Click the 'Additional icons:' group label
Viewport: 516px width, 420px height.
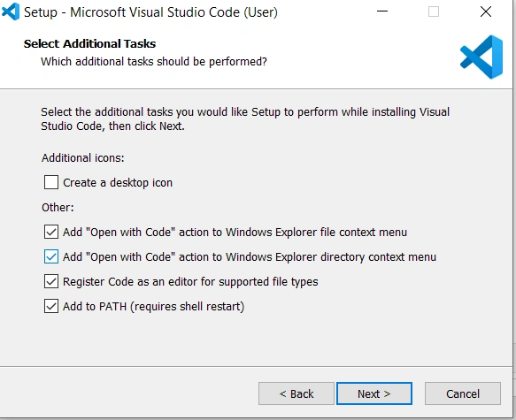click(83, 158)
